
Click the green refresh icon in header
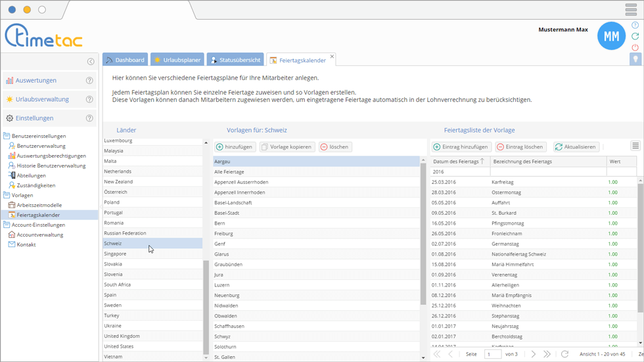point(635,36)
